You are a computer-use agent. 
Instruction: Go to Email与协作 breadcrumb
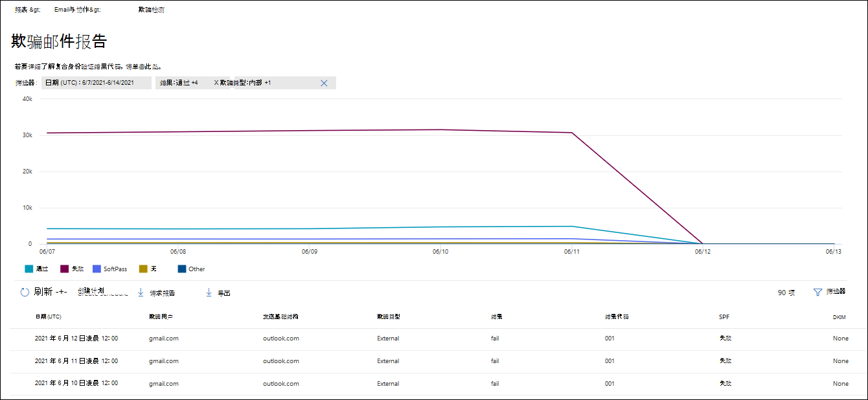pos(78,10)
